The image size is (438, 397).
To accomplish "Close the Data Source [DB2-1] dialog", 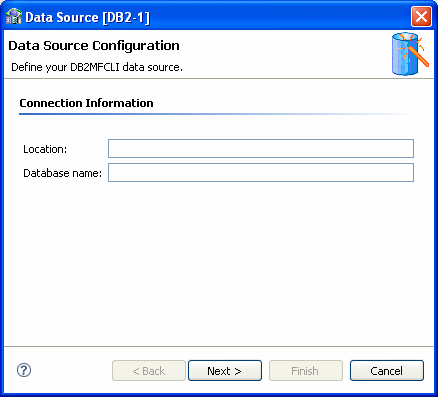I will pyautogui.click(x=421, y=16).
